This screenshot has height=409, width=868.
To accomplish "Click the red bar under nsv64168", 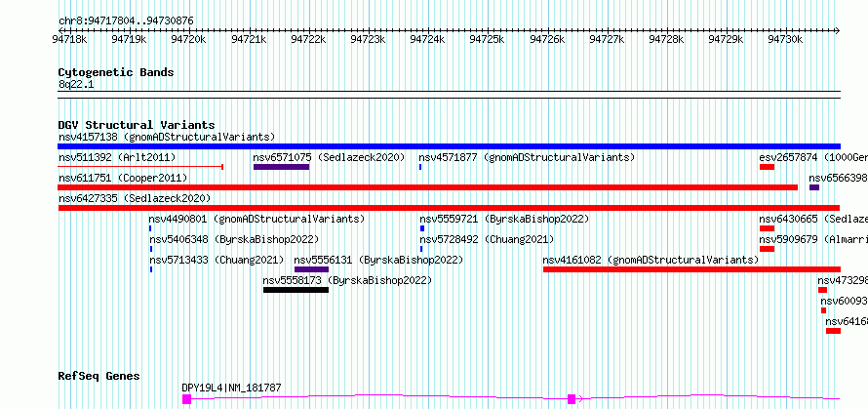I will tap(833, 331).
